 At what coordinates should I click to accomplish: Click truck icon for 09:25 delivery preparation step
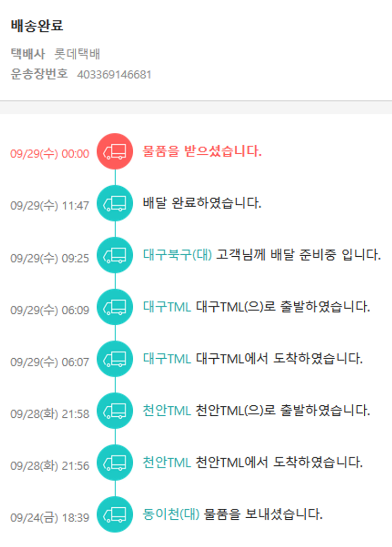click(115, 255)
